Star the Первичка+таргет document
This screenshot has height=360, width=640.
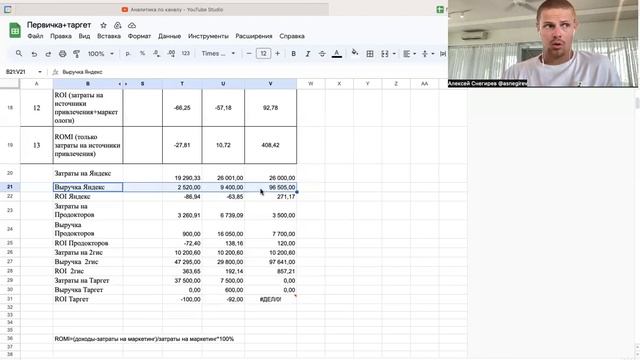click(103, 25)
